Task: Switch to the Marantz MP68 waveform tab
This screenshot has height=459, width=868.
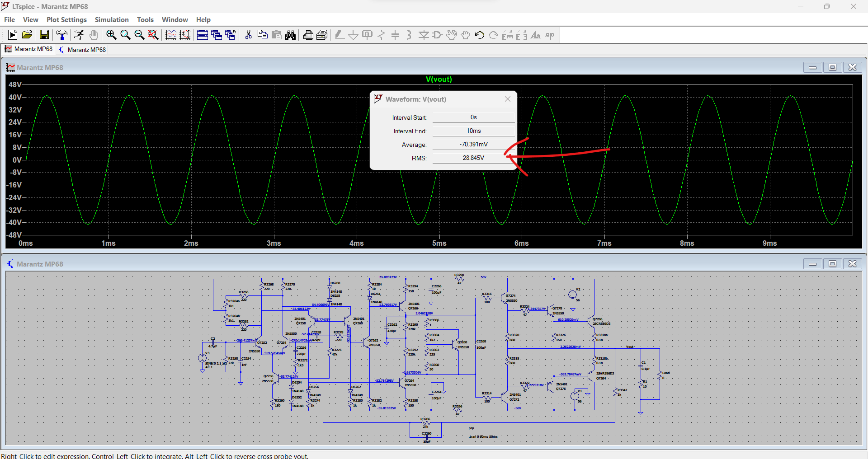Action: [28, 49]
